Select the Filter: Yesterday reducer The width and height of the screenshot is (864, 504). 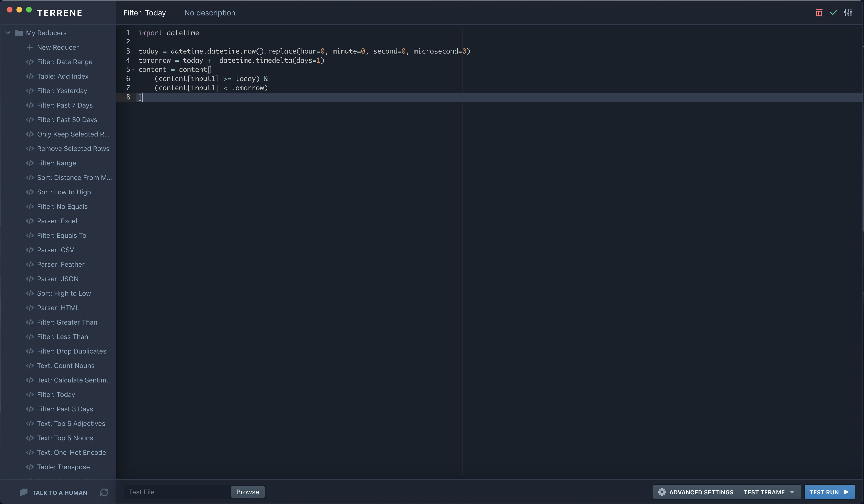click(x=62, y=91)
